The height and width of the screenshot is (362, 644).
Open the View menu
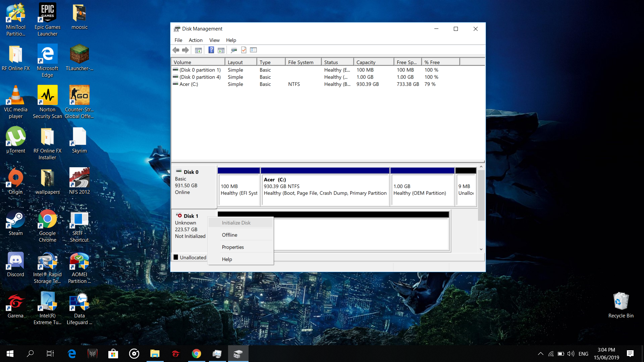tap(214, 40)
